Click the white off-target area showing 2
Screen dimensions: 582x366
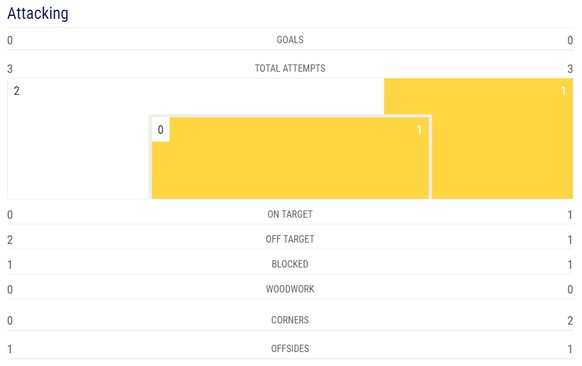[78, 138]
